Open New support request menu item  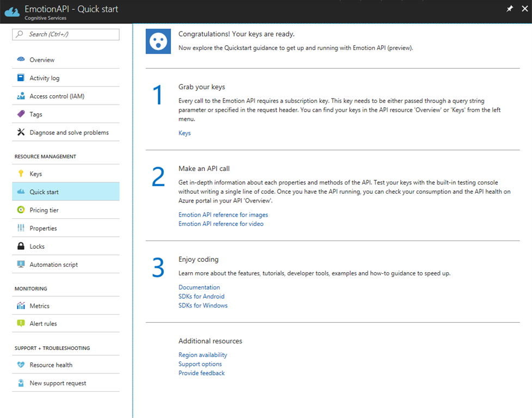coord(58,383)
